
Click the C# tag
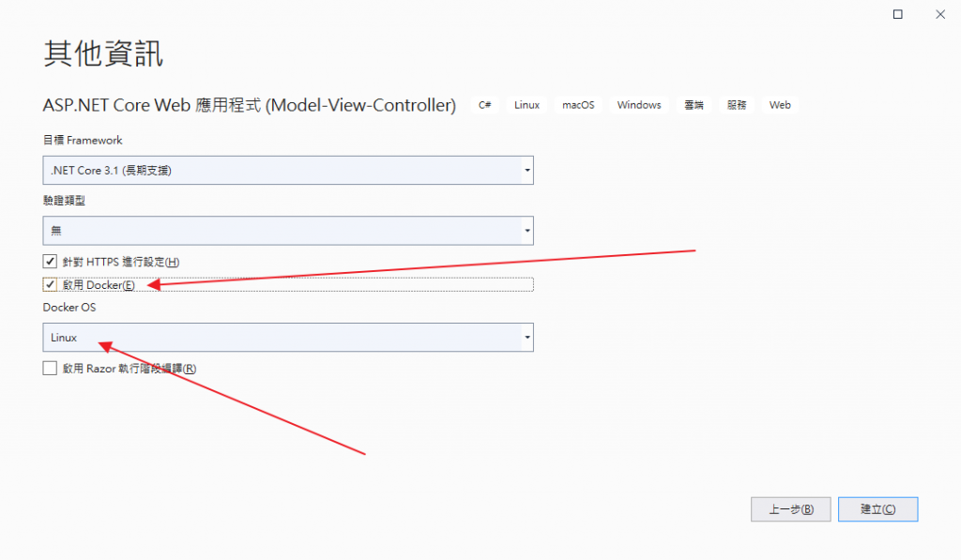485,105
